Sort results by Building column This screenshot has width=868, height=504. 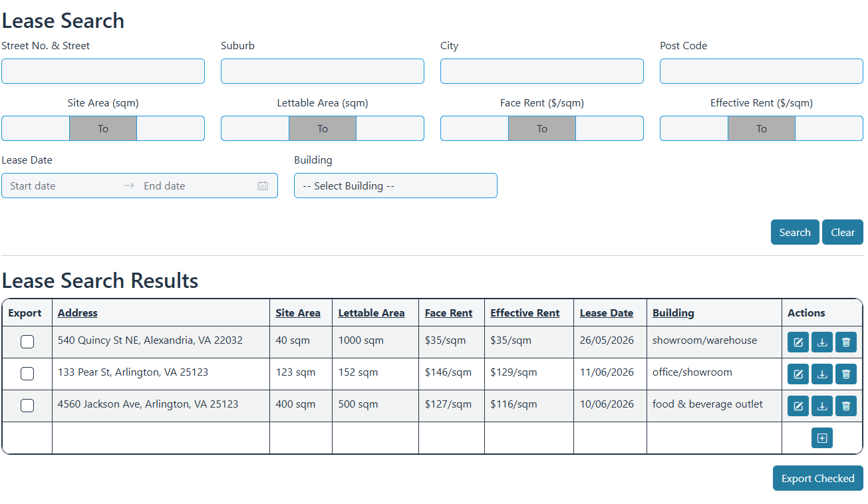(x=673, y=313)
